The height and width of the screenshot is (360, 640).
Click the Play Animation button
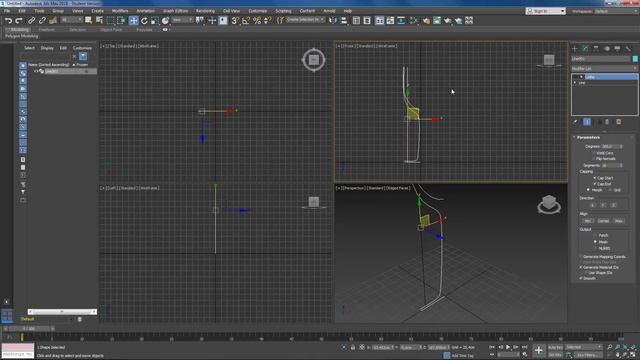[x=508, y=347]
